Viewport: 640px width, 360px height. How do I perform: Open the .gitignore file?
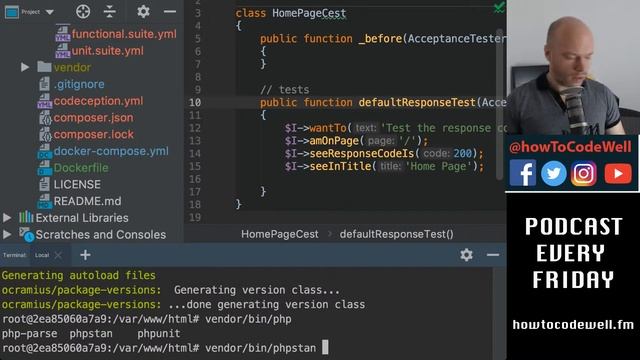tap(79, 84)
